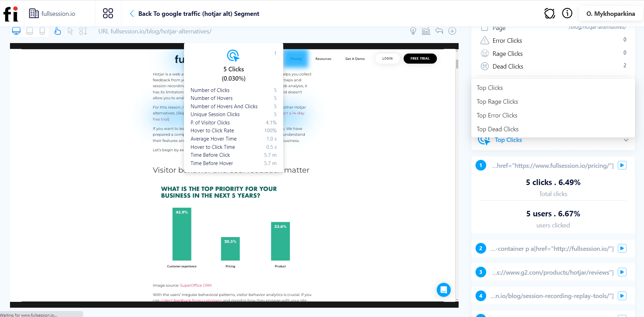
Task: Click the Average Hover Time row
Action: point(233,139)
